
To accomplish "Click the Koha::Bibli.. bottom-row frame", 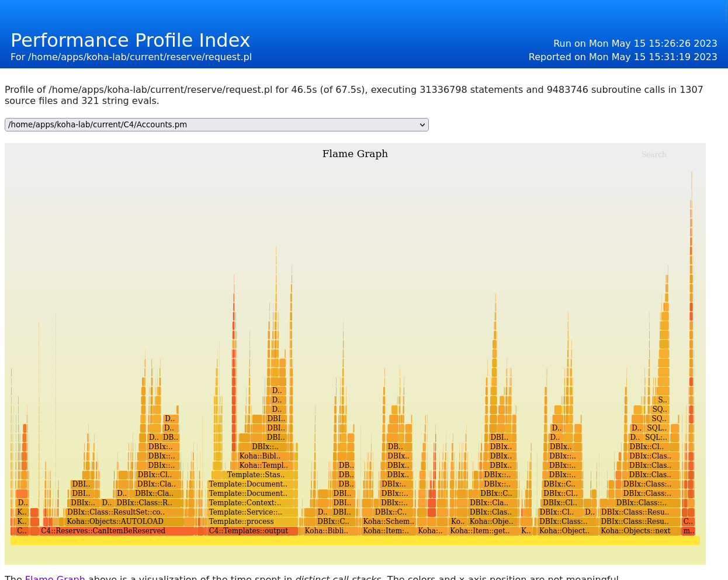I will [326, 531].
